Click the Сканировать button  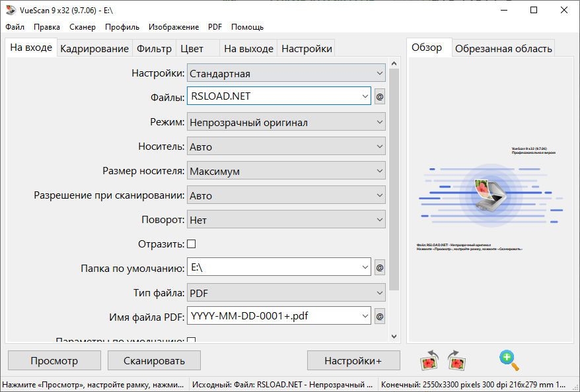tap(154, 360)
